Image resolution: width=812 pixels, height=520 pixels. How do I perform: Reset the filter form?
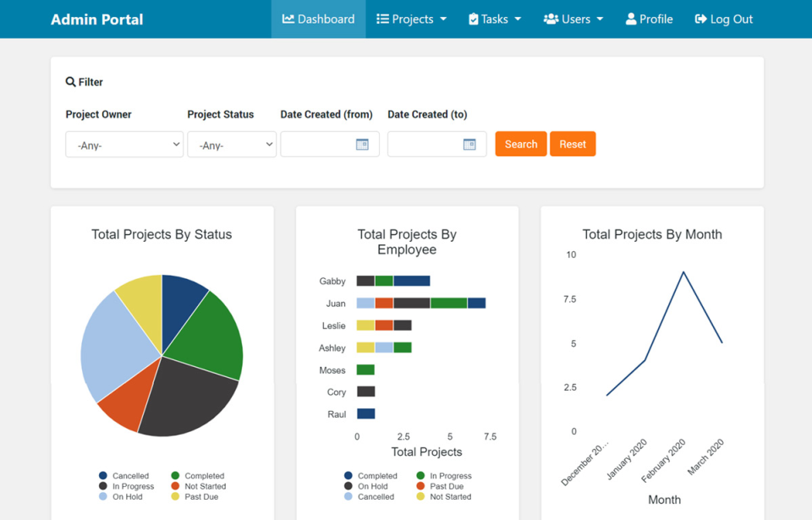pos(573,144)
